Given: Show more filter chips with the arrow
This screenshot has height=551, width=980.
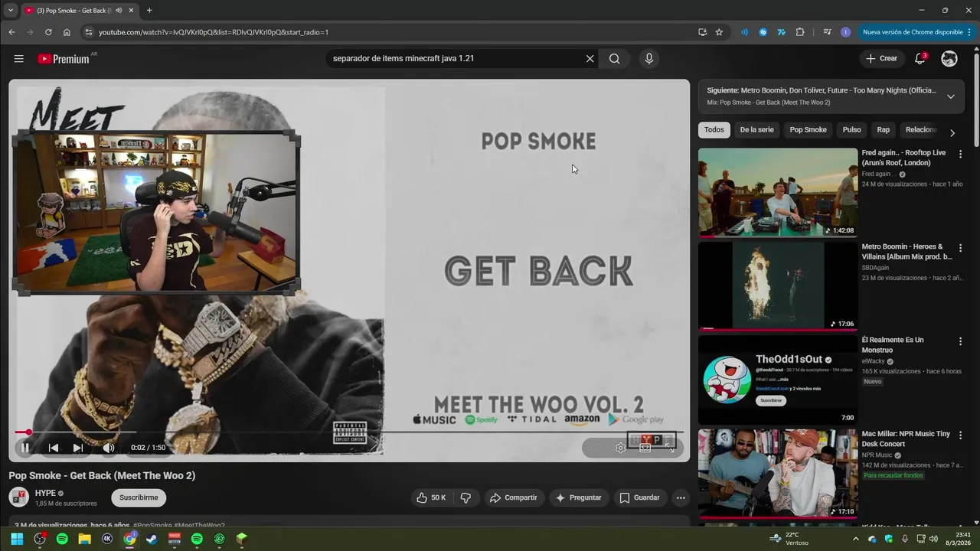Looking at the screenshot, I should (x=952, y=132).
